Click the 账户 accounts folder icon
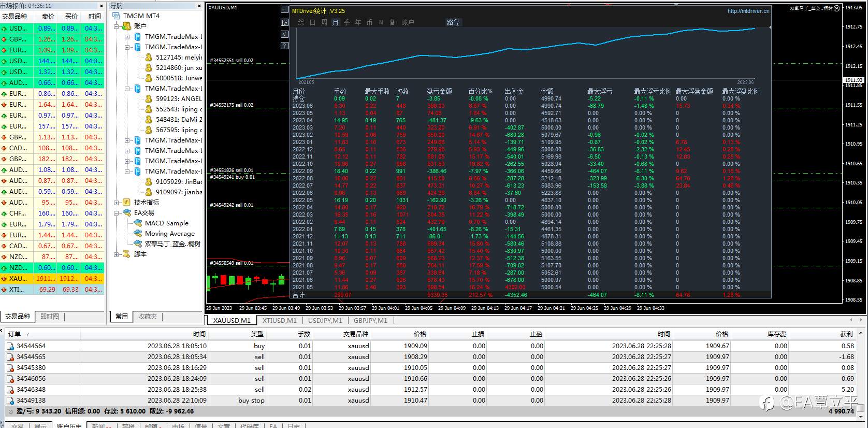 click(x=127, y=26)
